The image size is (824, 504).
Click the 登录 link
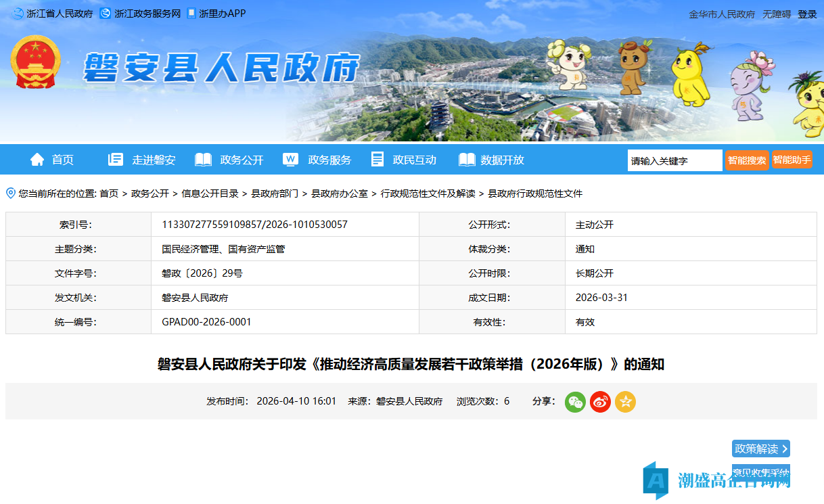[808, 14]
